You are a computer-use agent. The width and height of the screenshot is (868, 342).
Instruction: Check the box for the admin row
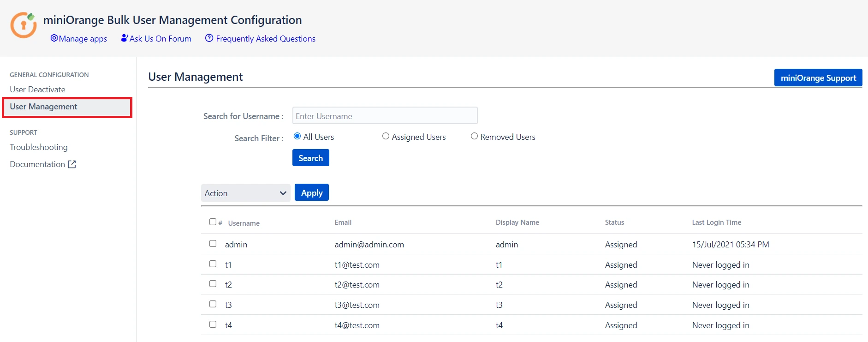[213, 244]
